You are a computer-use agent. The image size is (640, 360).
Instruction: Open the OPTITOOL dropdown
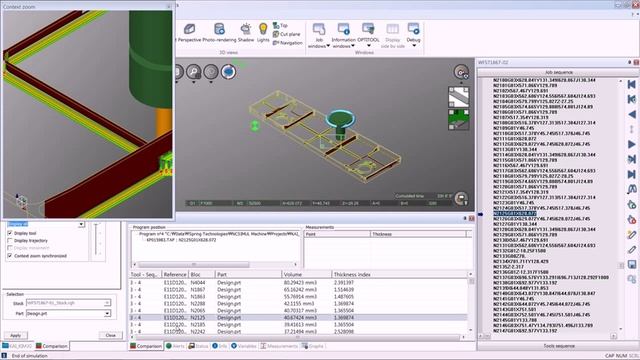pyautogui.click(x=368, y=36)
